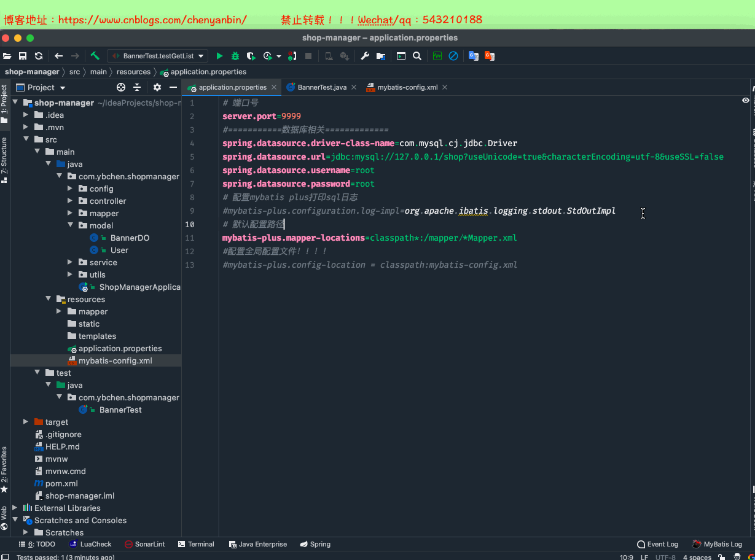The image size is (755, 560).
Task: Open the SonarLint tool window
Action: click(145, 544)
